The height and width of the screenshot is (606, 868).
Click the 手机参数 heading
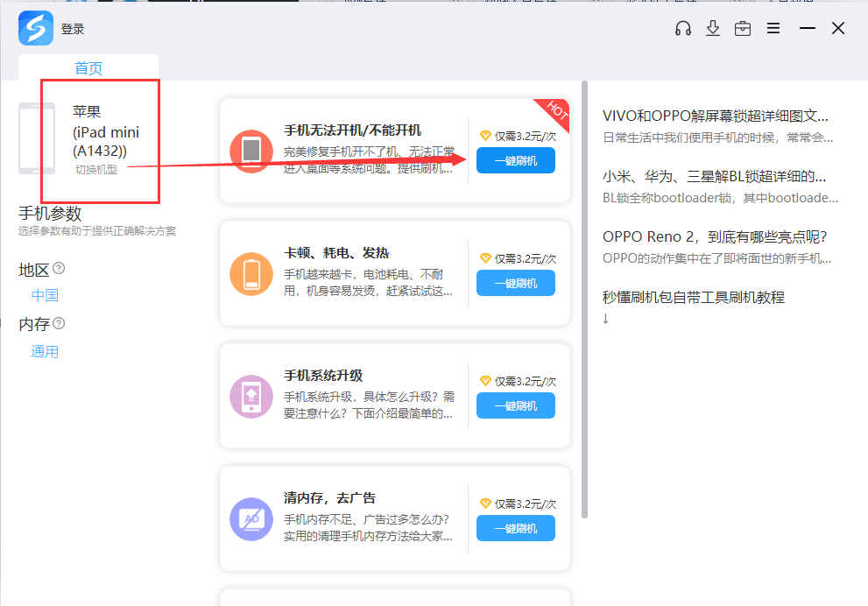[51, 214]
